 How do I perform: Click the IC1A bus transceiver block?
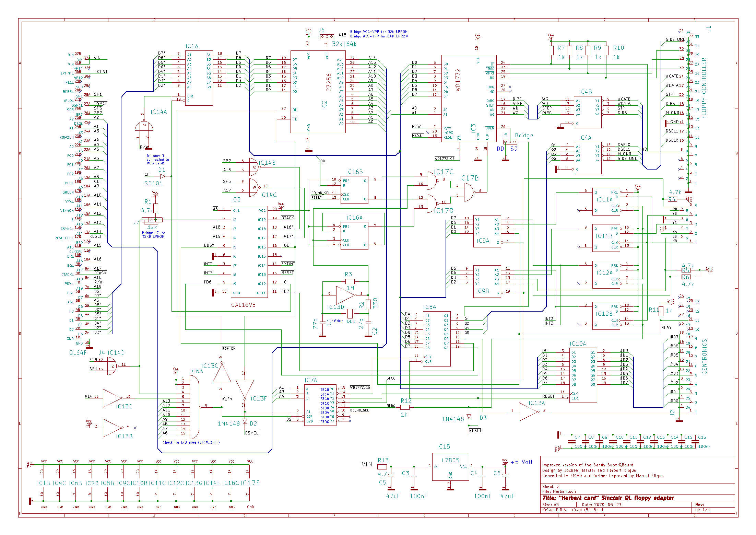point(199,78)
